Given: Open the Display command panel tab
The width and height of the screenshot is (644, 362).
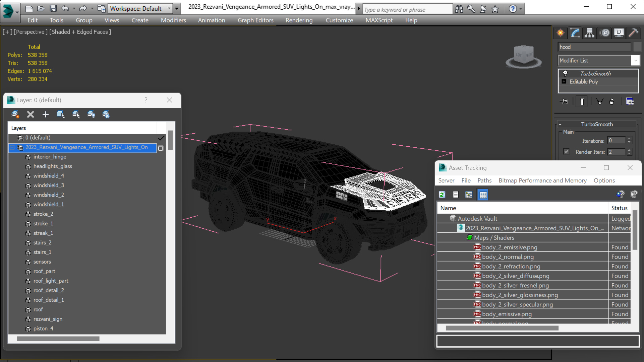Looking at the screenshot, I should click(x=619, y=33).
